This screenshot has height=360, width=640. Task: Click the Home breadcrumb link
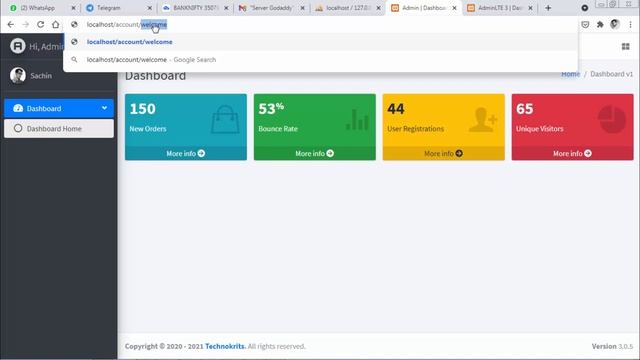pos(571,74)
